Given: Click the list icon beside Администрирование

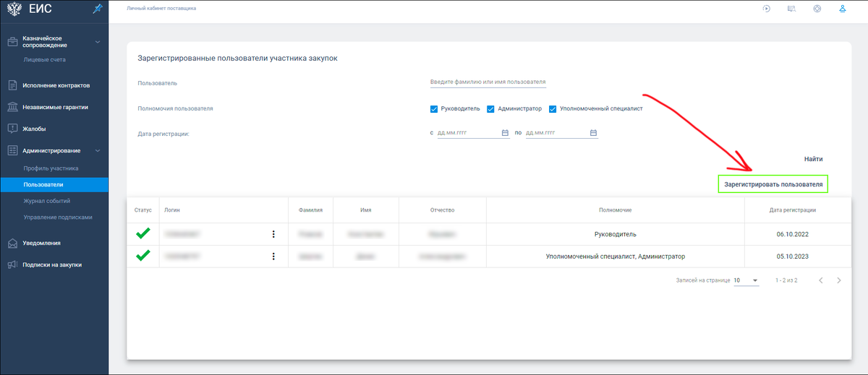Looking at the screenshot, I should click(12, 150).
